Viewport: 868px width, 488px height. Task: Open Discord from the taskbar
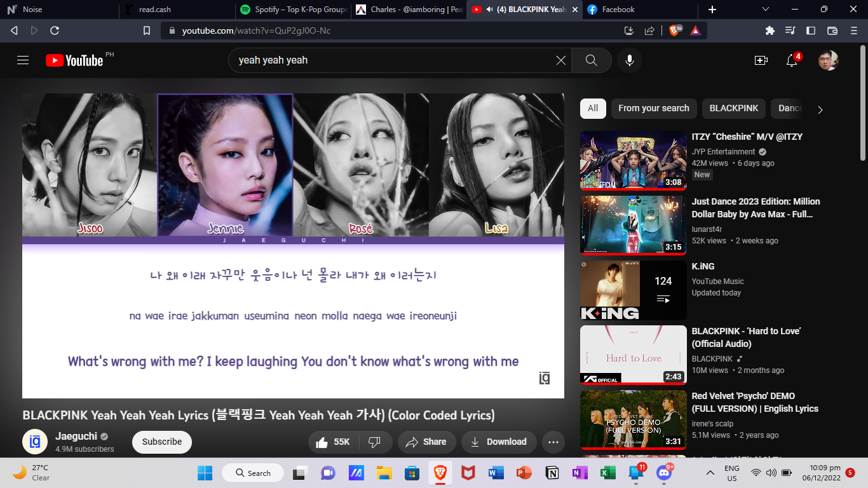click(665, 473)
